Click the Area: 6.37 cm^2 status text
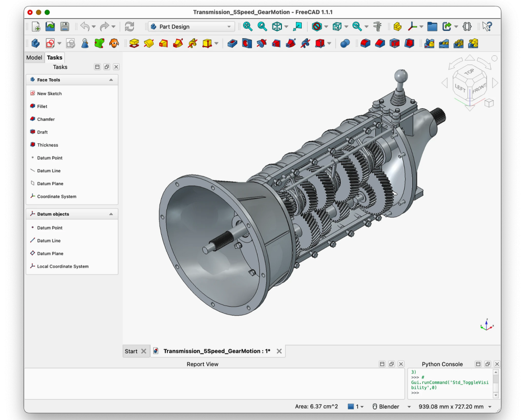 [x=317, y=406]
